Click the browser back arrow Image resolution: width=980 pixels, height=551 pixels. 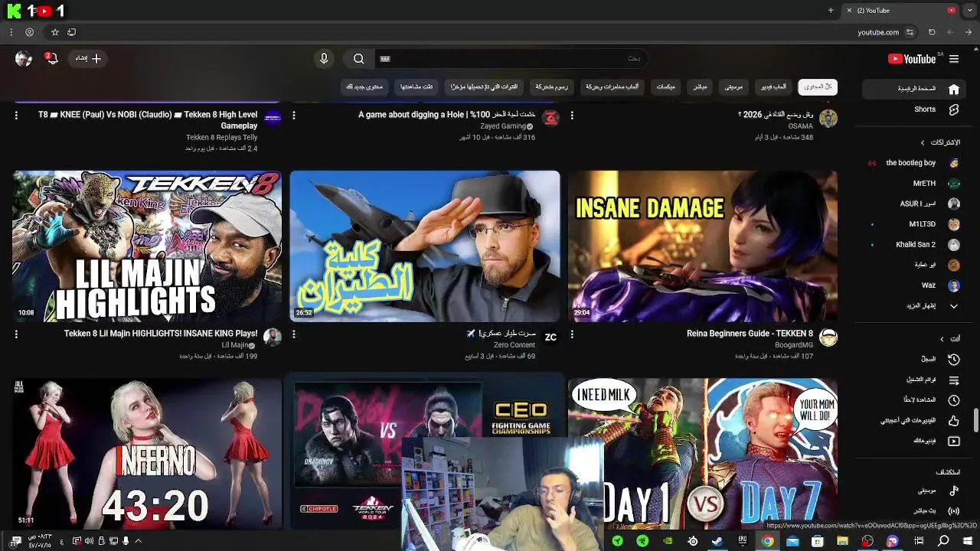(x=969, y=32)
